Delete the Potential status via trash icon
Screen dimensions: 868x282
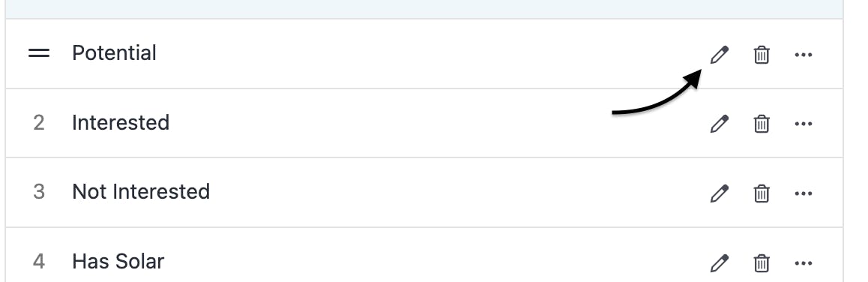761,54
